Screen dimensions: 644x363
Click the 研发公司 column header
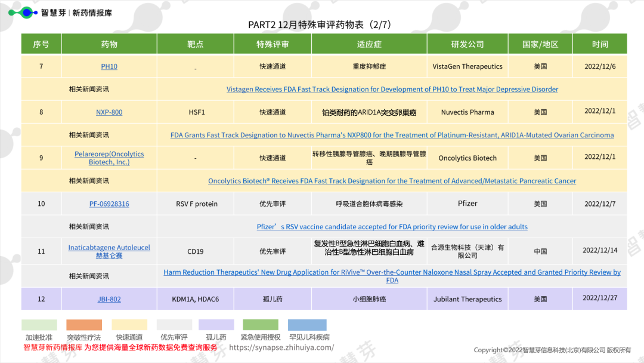(x=467, y=44)
